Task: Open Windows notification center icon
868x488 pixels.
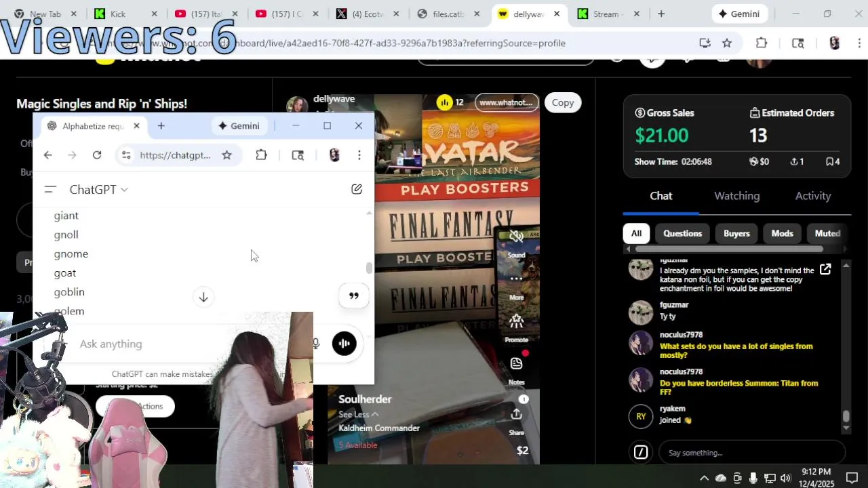Action: (852, 478)
